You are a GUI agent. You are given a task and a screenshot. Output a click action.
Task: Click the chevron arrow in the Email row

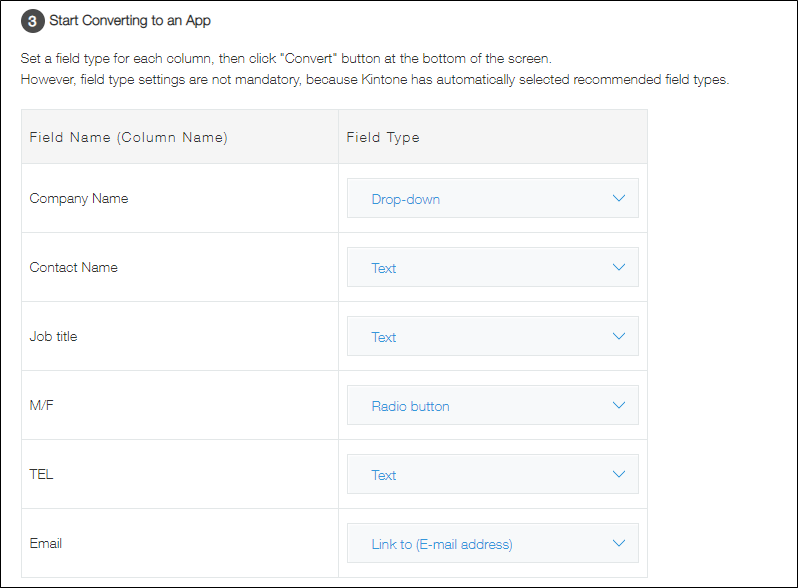pos(618,543)
